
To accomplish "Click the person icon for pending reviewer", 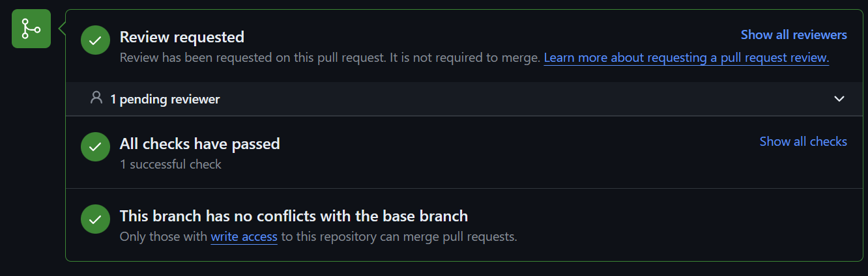I will (96, 98).
